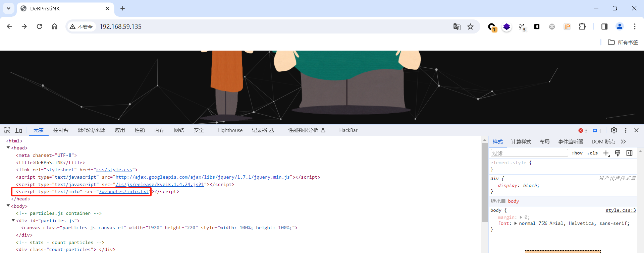This screenshot has height=253, width=644.
Task: Open the 所有书签 bookmarks folder
Action: point(623,42)
